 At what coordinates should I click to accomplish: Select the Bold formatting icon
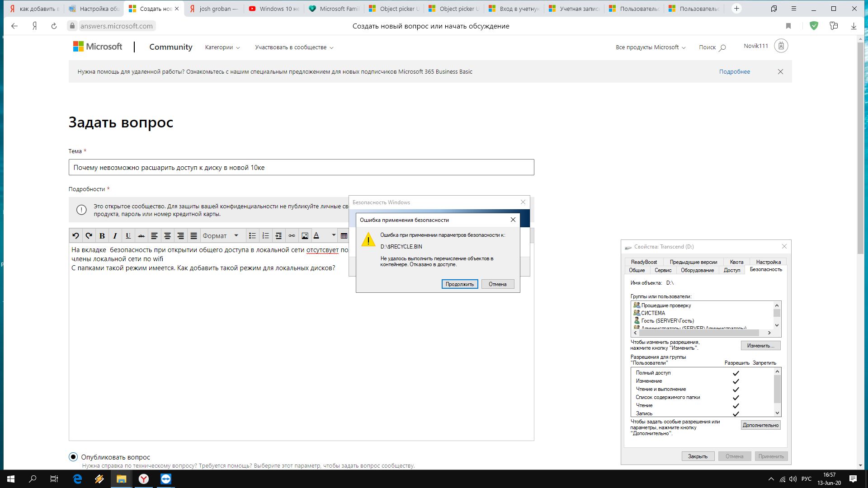[x=102, y=235]
